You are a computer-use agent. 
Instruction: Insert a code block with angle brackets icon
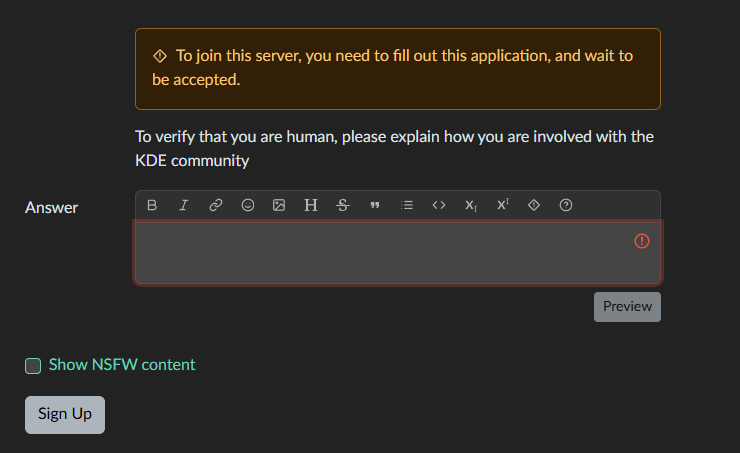(439, 205)
